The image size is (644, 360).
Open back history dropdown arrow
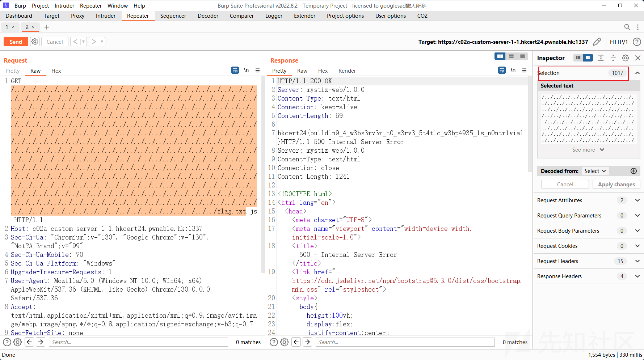(84, 42)
